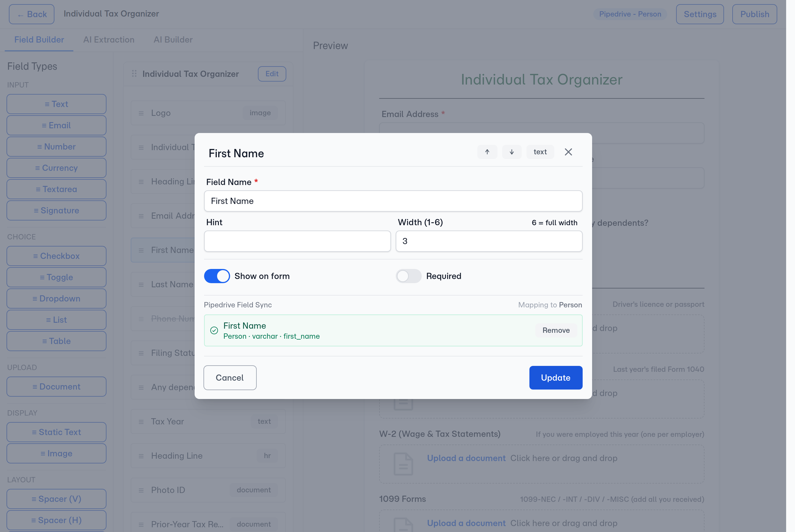Add a Static Text display field
The image size is (795, 532).
point(56,432)
